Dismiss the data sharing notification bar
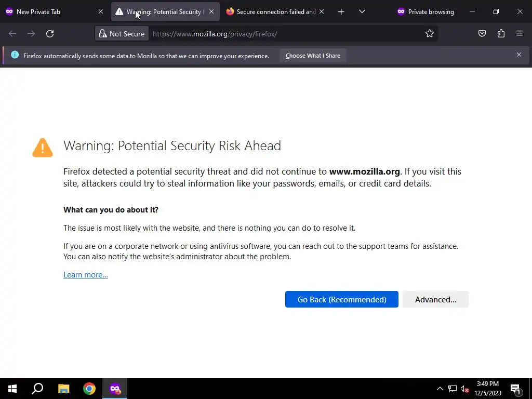This screenshot has height=399, width=532. [x=519, y=55]
